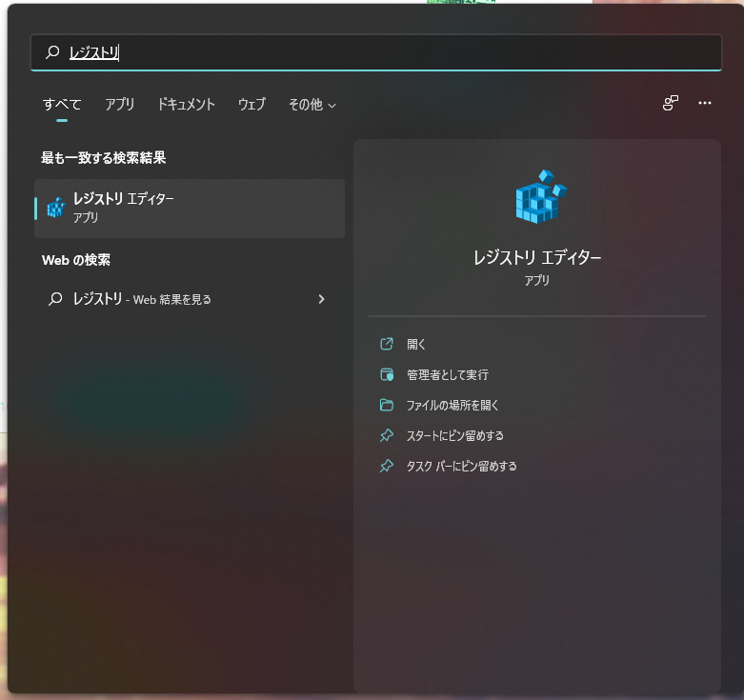Screen dimensions: 744x700
Task: Click the magnifier icon beside Web result
Action: [55, 299]
